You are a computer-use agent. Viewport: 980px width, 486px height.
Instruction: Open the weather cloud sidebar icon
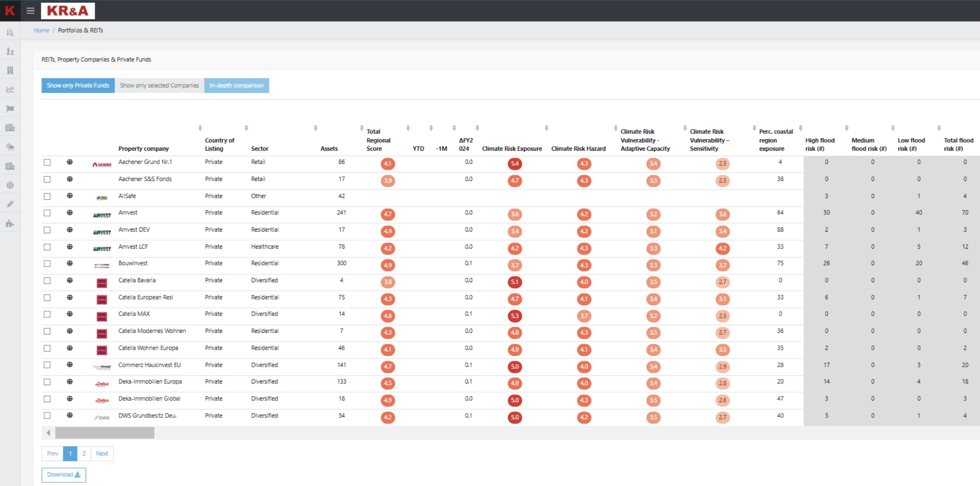[x=10, y=147]
